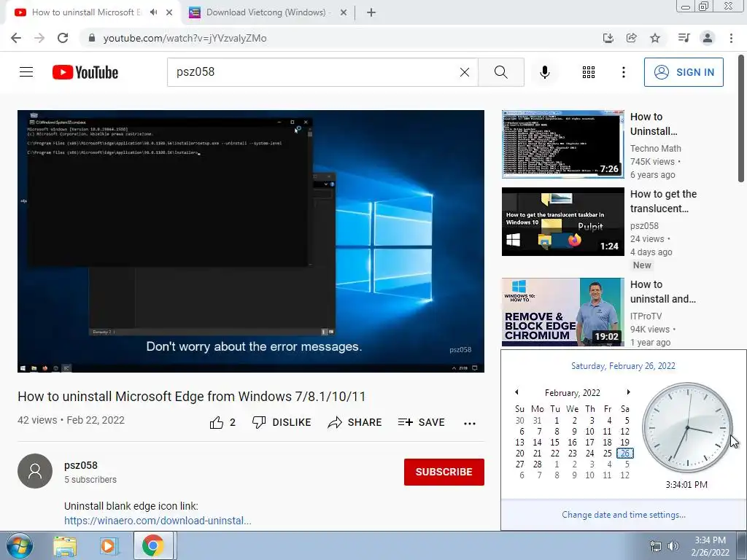The width and height of the screenshot is (747, 560).
Task: Click the Windows Start orb
Action: click(x=20, y=545)
